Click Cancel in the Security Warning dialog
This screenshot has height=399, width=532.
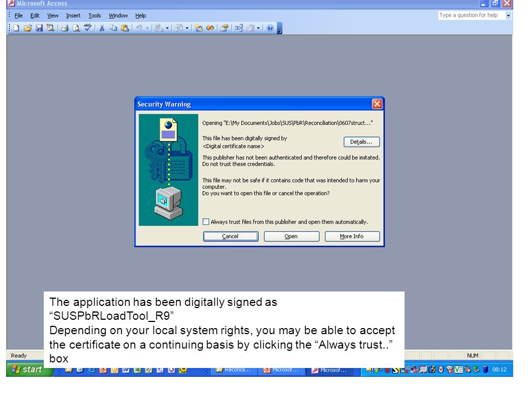tap(231, 237)
